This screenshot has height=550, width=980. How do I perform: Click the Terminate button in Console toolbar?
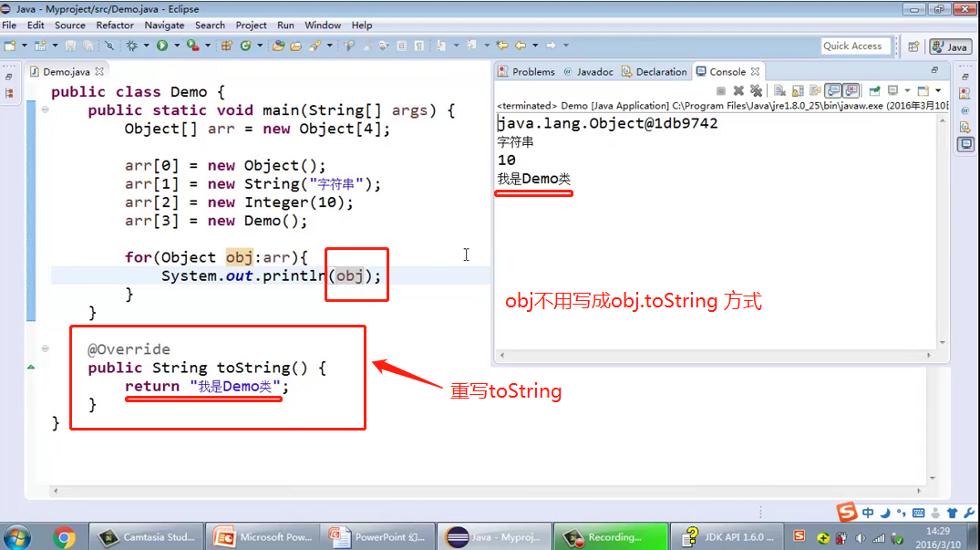(720, 90)
